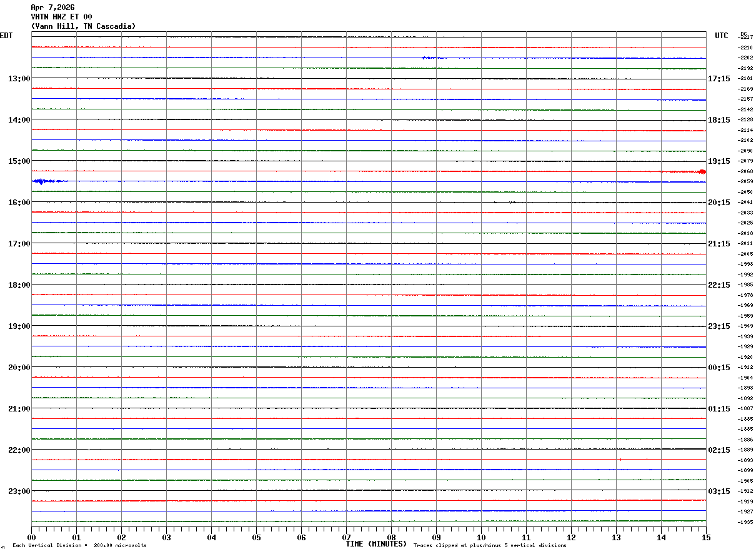
Task: Click the DC offset value '-1949'
Action: [x=746, y=326]
